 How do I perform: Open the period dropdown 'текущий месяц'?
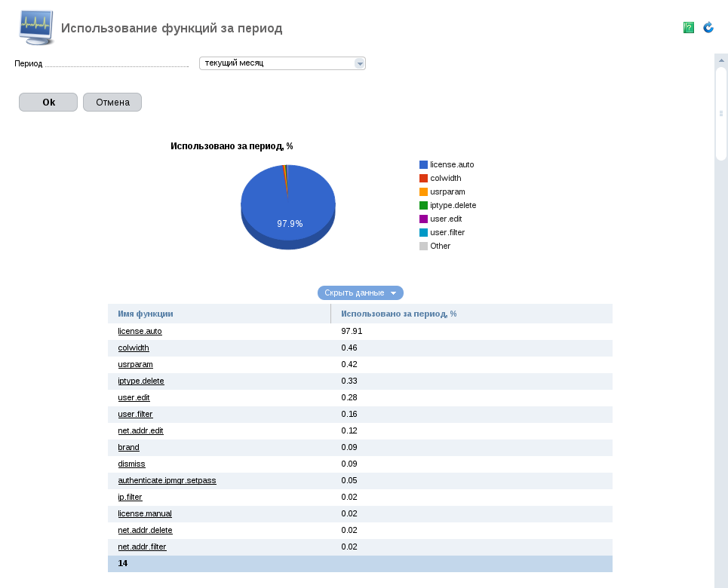(x=282, y=63)
